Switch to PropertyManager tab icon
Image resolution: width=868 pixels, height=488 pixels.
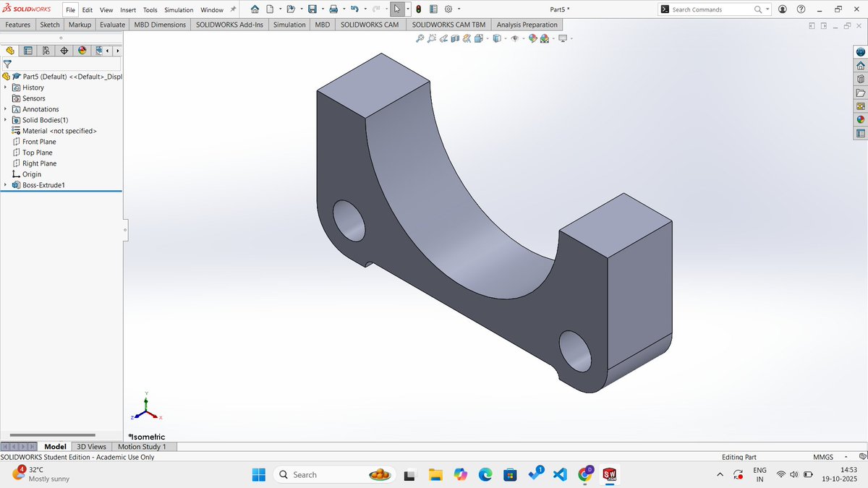pyautogui.click(x=28, y=51)
